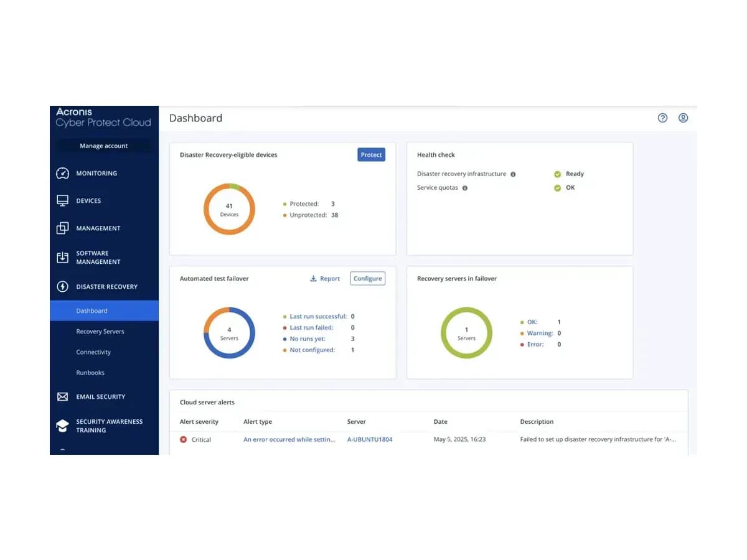Click the Description column header

pyautogui.click(x=537, y=422)
